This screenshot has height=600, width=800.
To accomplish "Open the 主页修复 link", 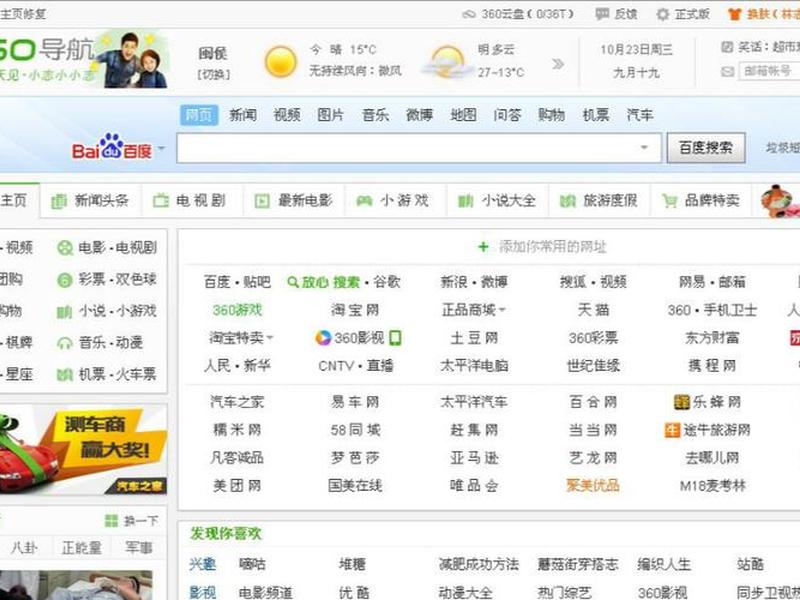I will point(23,14).
